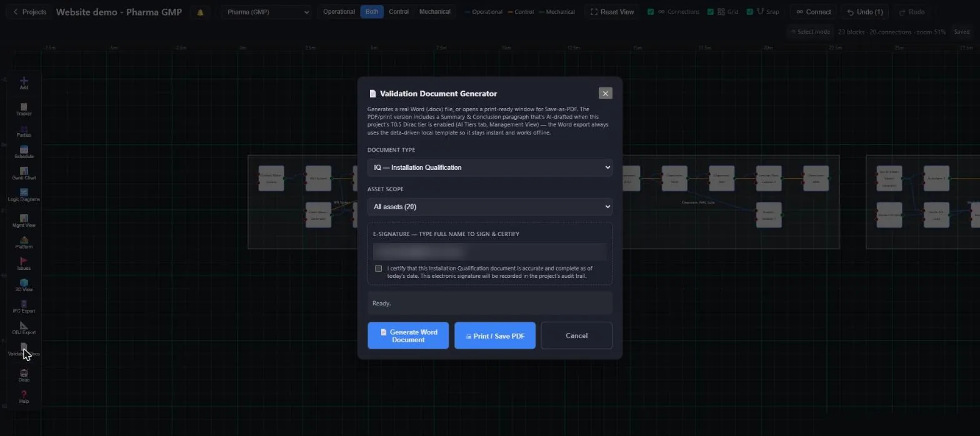The image size is (980, 436).
Task: Click the Connect button
Action: tap(813, 12)
